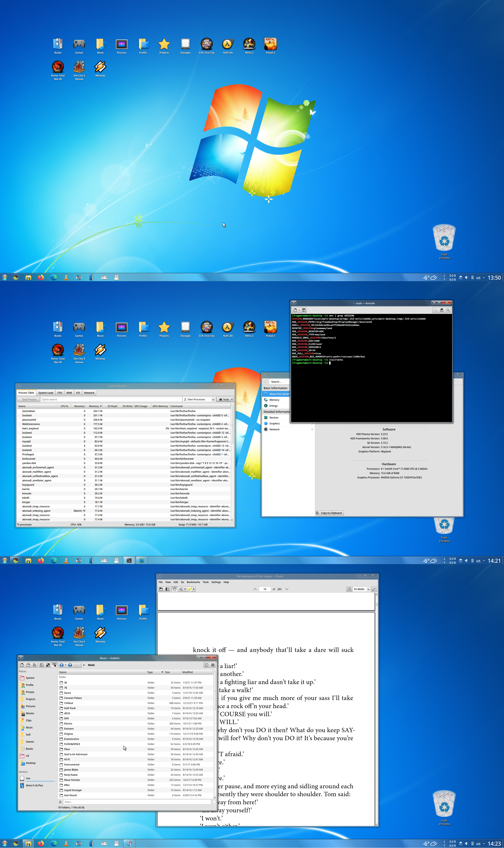Open the Own Processes filter dropdown

(199, 399)
